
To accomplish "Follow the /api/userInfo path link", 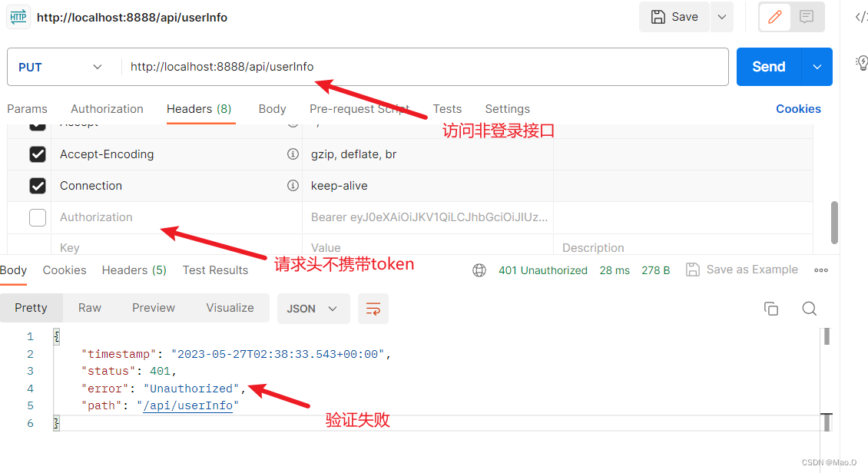I will click(x=187, y=405).
